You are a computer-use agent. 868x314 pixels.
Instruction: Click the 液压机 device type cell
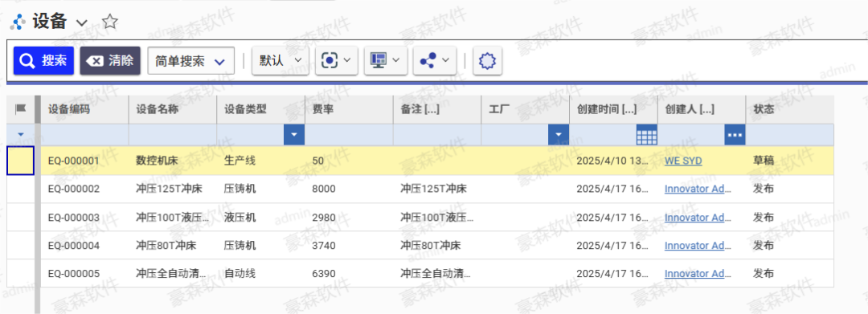pos(260,218)
